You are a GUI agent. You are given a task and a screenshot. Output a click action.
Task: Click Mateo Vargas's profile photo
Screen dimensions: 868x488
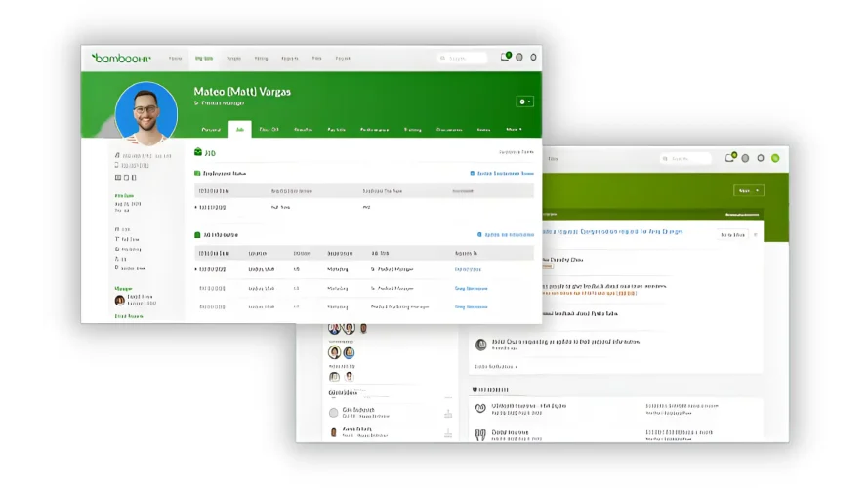tap(146, 113)
